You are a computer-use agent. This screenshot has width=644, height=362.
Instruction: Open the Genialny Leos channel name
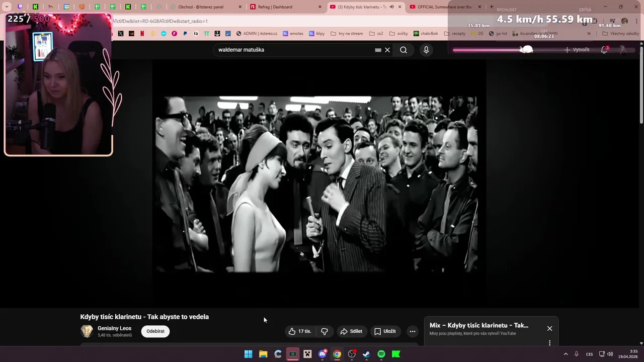pyautogui.click(x=114, y=328)
